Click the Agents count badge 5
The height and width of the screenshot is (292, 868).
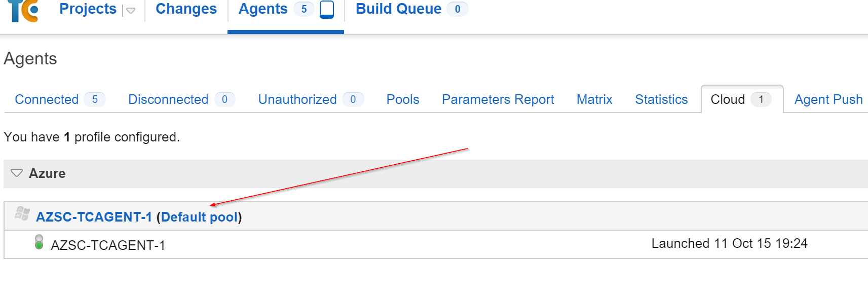(304, 9)
